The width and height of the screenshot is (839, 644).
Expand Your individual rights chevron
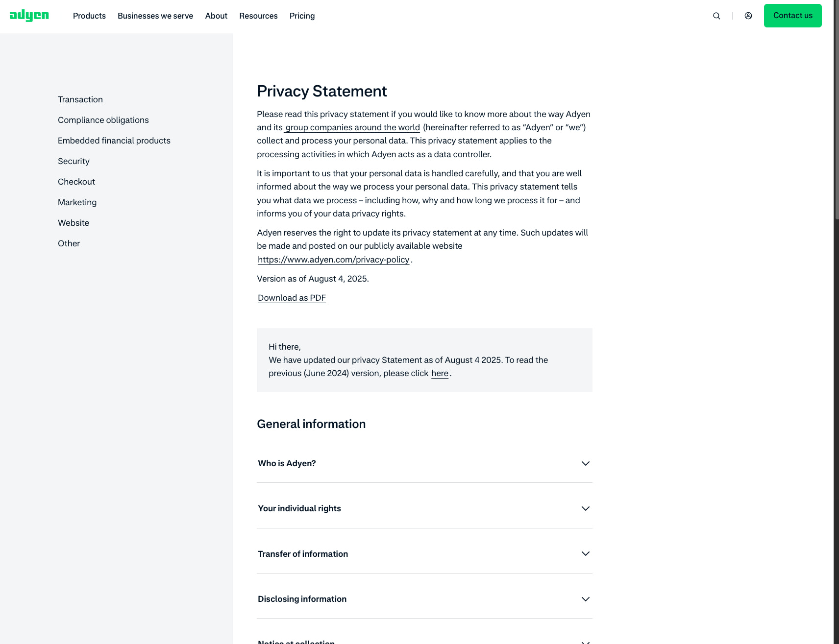tap(585, 508)
